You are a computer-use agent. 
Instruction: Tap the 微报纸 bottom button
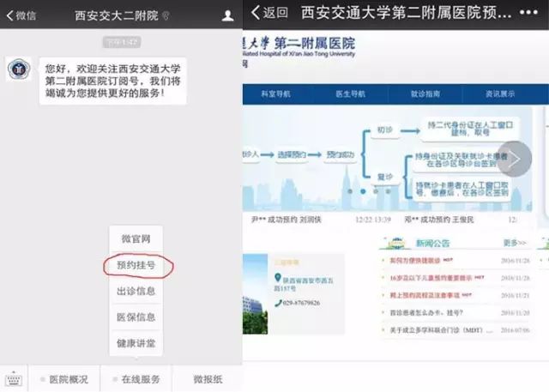tap(208, 379)
